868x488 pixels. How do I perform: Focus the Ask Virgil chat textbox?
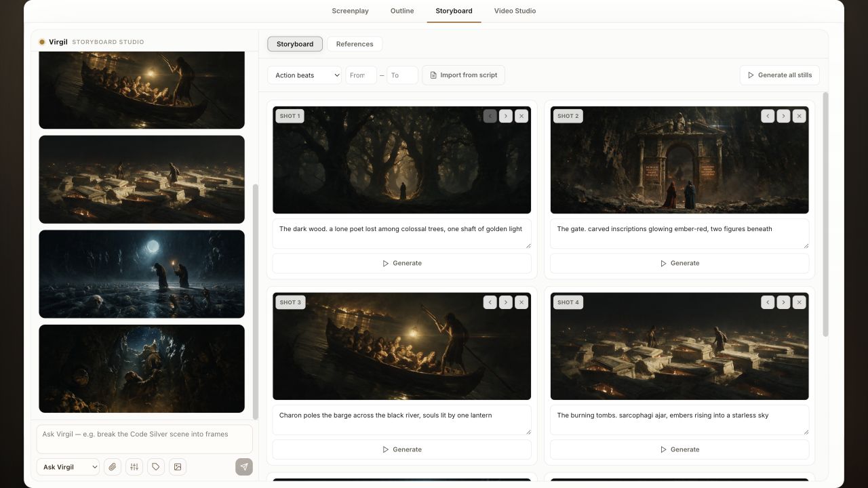pos(144,439)
